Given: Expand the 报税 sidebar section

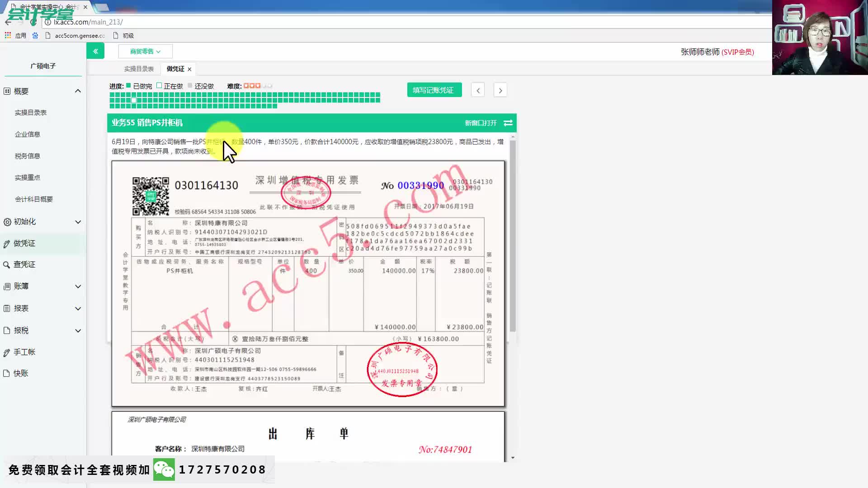Looking at the screenshot, I should click(78, 330).
